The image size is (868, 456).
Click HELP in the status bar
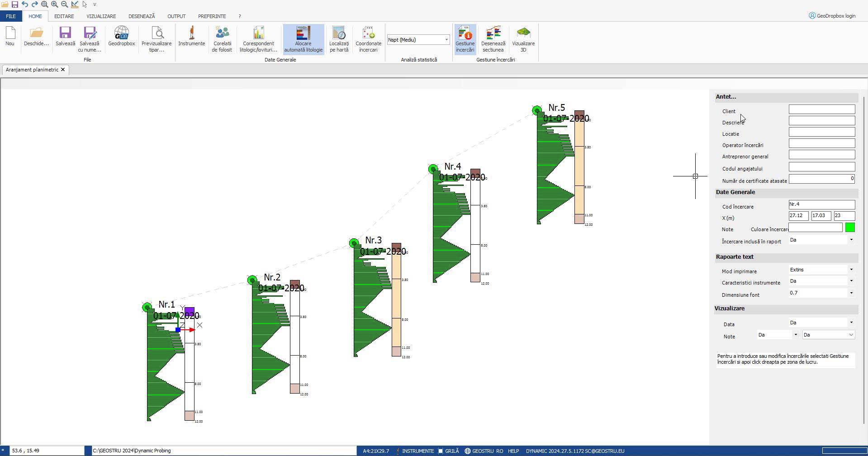(513, 451)
